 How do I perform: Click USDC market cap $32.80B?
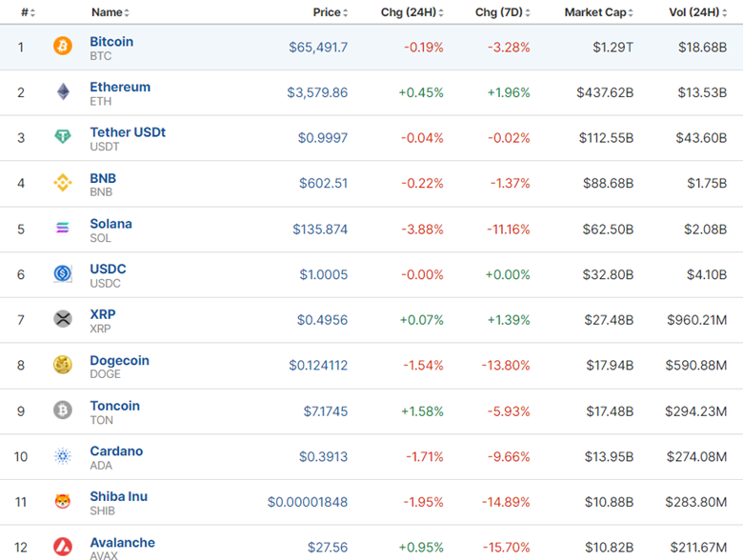[608, 275]
